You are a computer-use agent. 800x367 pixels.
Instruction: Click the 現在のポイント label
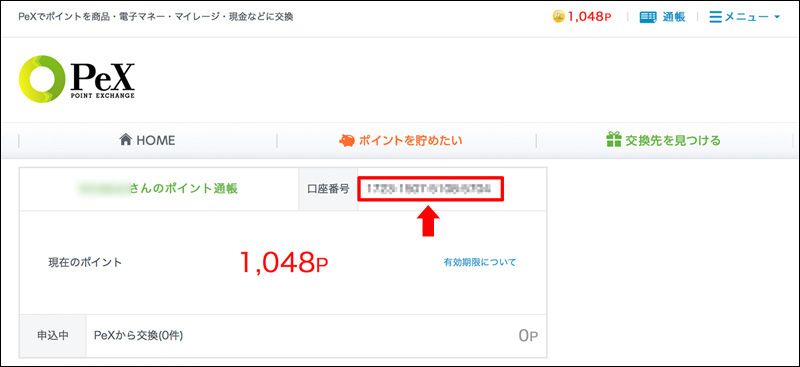pyautogui.click(x=85, y=263)
